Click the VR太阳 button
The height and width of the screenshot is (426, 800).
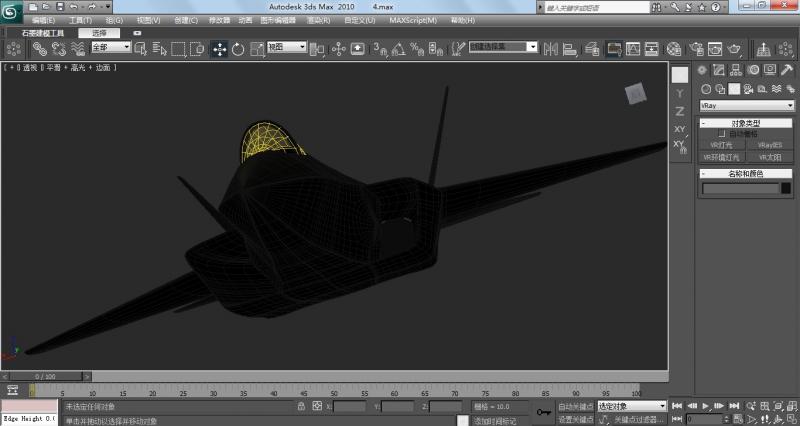point(769,157)
